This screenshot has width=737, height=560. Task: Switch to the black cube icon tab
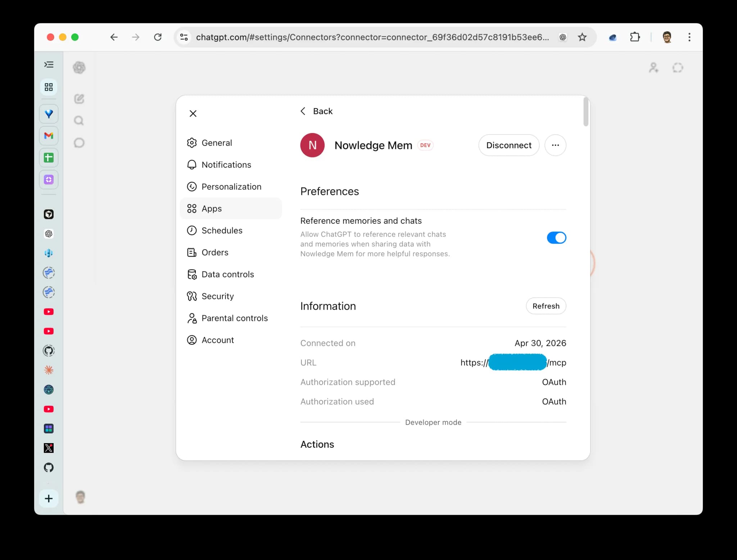49,214
